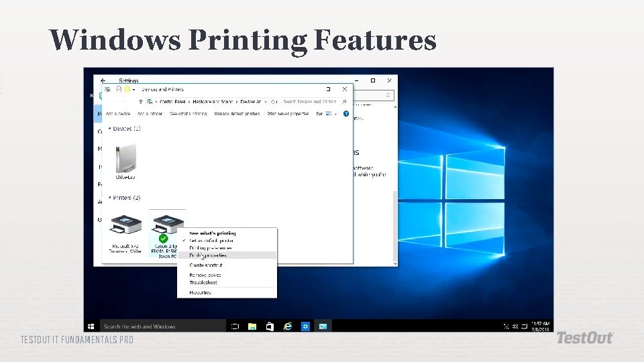The height and width of the screenshot is (362, 644).
Task: Go up one level with the up arrow
Action: click(x=140, y=101)
